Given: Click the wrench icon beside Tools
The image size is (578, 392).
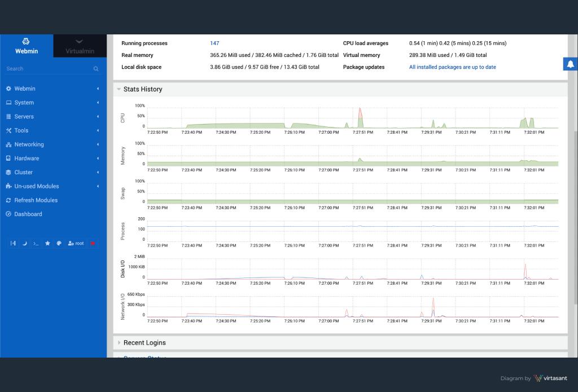Looking at the screenshot, I should point(8,130).
